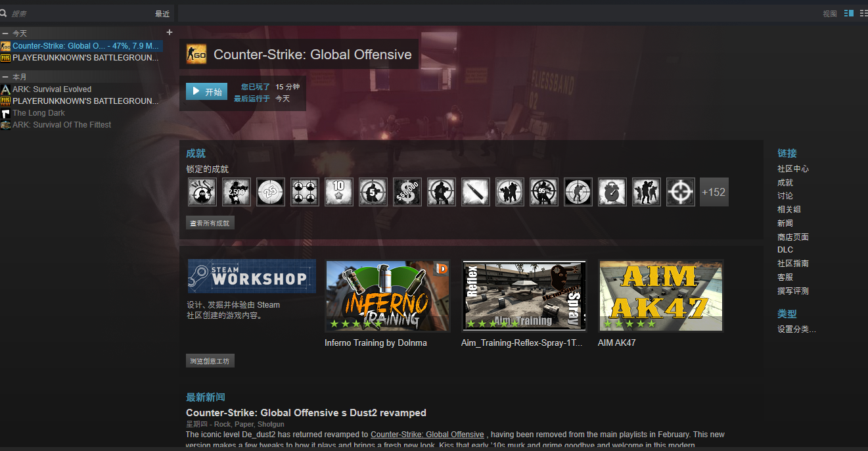868x451 pixels.
Task: Open the Inferno Training workshop thumbnail
Action: (x=388, y=296)
